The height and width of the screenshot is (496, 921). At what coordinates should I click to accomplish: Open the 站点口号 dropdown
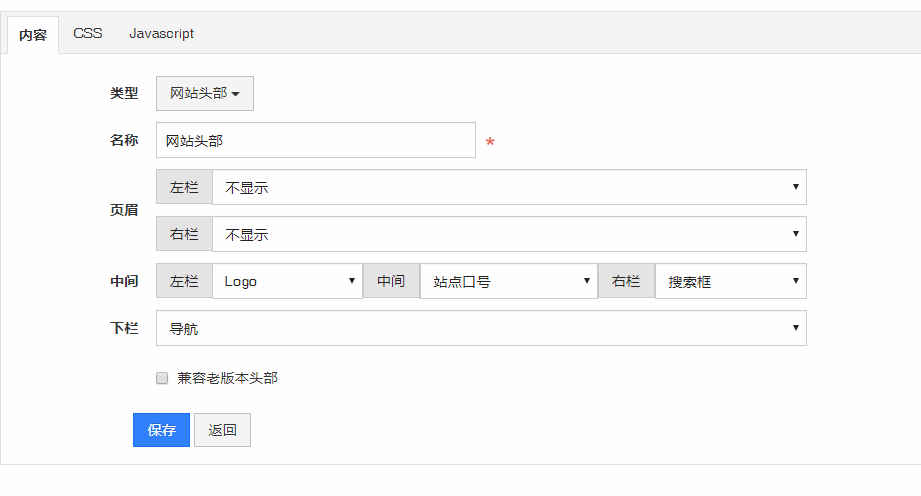(x=509, y=281)
